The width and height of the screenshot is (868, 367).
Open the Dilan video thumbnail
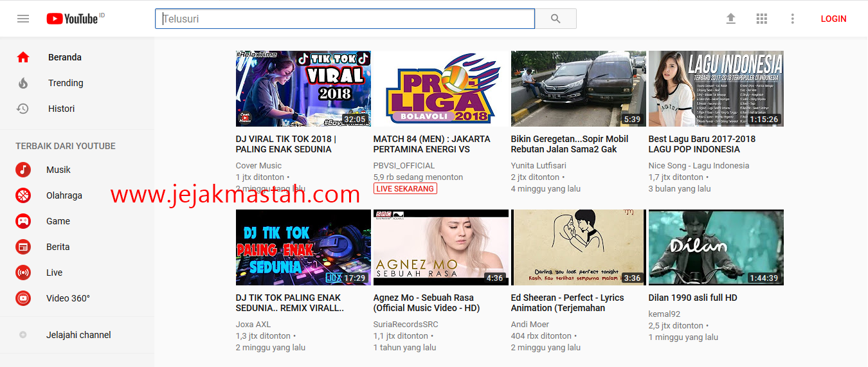[x=716, y=247]
